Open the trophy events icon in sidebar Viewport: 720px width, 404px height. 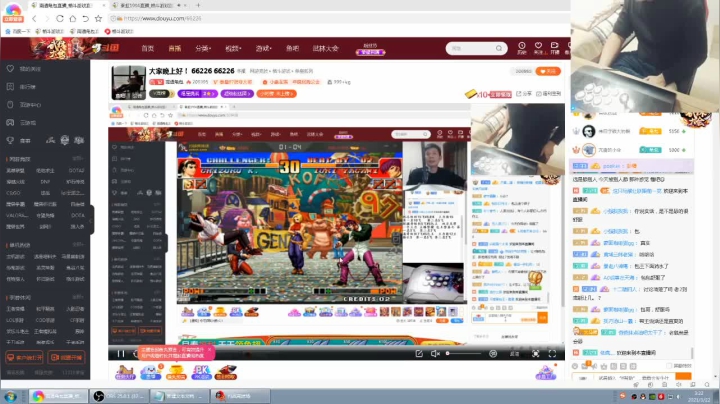point(10,140)
